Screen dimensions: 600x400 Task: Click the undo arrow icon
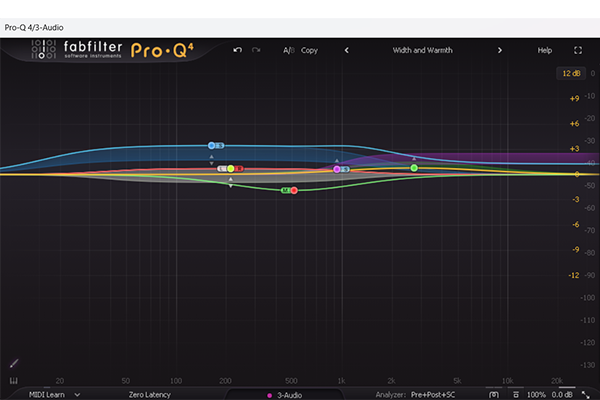[x=238, y=50]
